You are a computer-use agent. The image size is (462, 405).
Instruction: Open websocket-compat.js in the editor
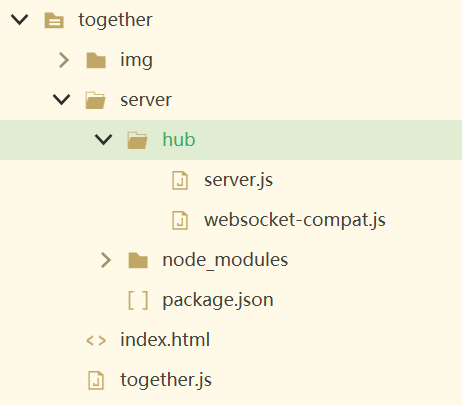tap(295, 220)
